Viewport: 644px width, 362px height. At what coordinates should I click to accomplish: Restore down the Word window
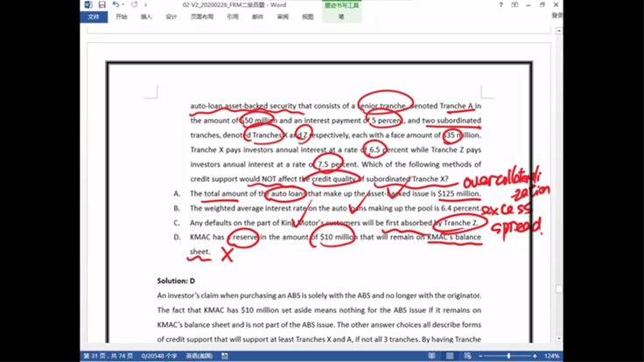pos(542,5)
